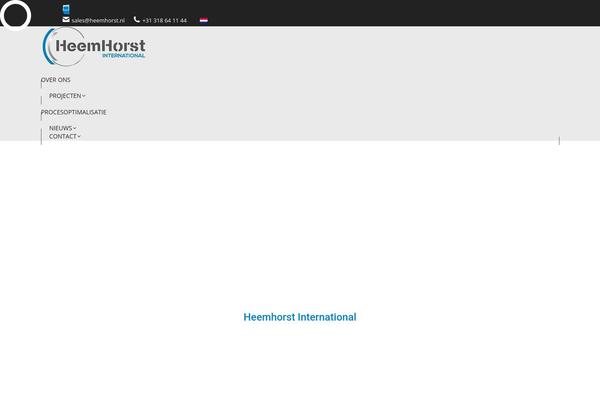The width and height of the screenshot is (600, 400).
Task: Open the sales@heemhorst.nl email link
Action: 98,20
